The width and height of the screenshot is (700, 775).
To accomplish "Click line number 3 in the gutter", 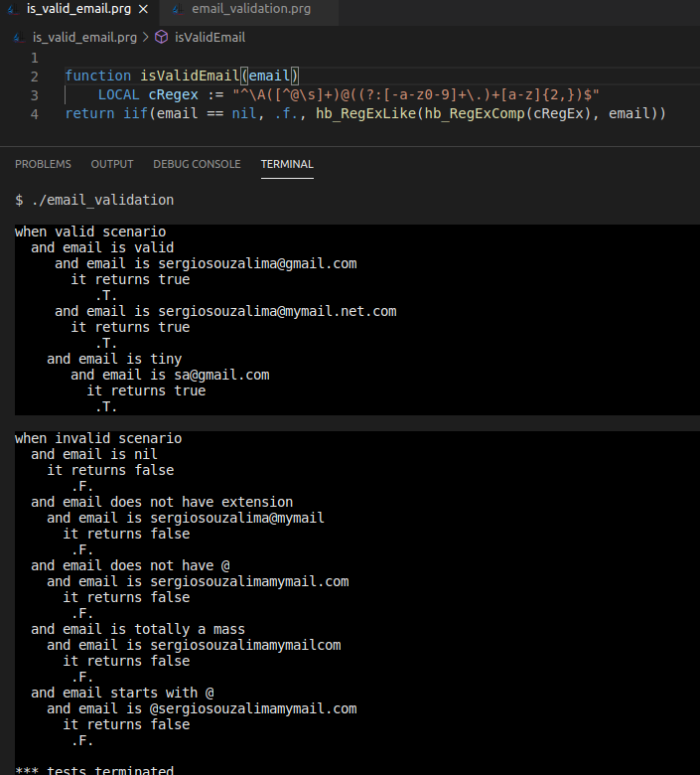I will coord(35,95).
